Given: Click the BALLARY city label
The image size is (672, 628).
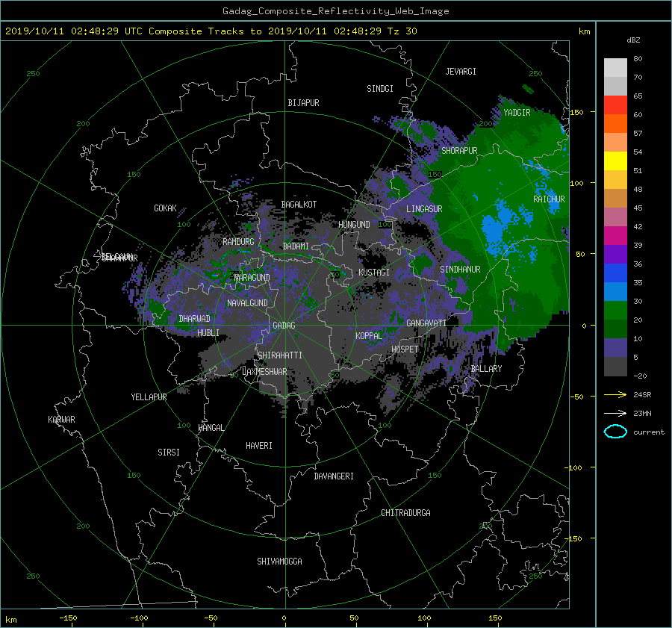Looking at the screenshot, I should 486,369.
